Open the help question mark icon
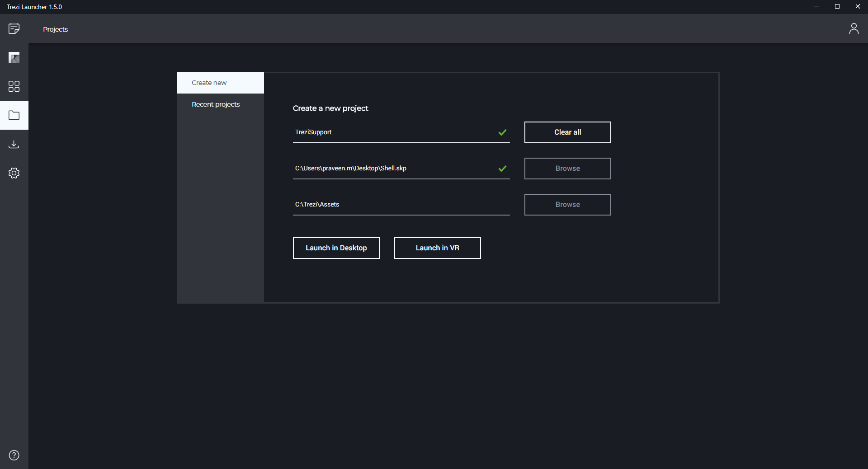The image size is (868, 469). point(14,455)
